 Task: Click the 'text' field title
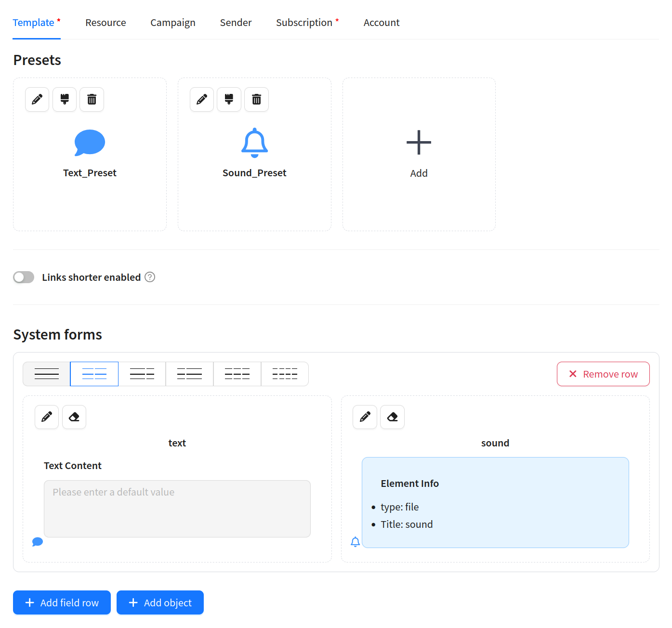click(177, 443)
